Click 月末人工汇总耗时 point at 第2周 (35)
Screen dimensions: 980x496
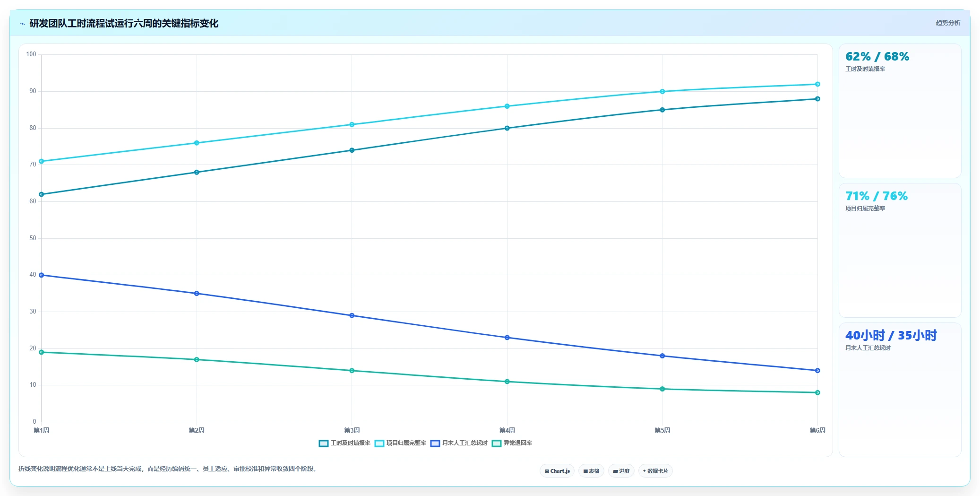coord(197,294)
